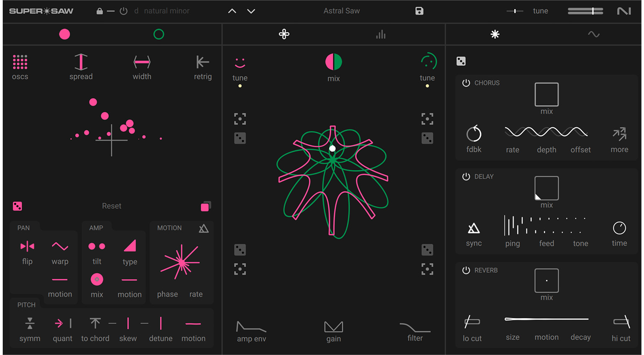Switch to the green circle layer tab
This screenshot has height=355, width=644.
[158, 34]
